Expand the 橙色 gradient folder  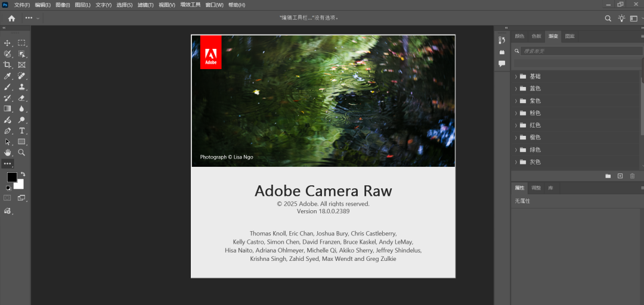click(x=516, y=137)
